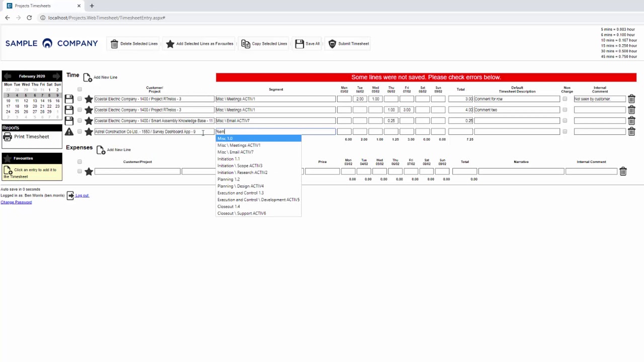644x362 pixels.
Task: Toggle Non Charge on 'Comment for row' line
Action: coord(565,99)
